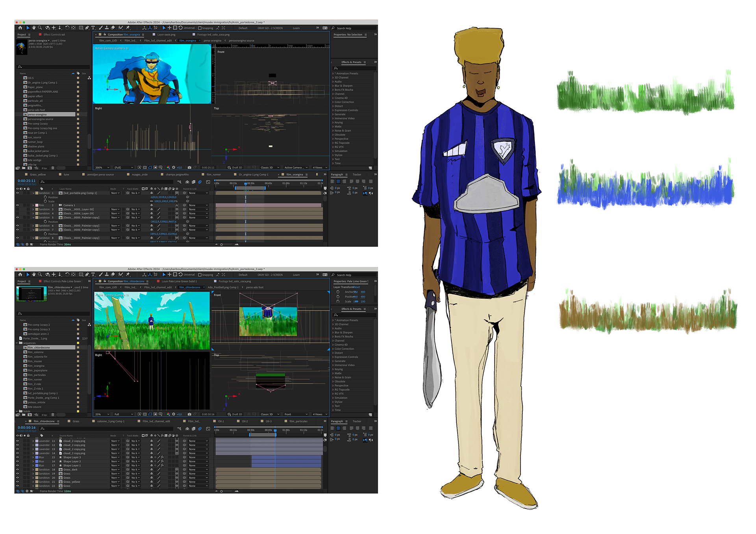The image size is (756, 534).
Task: Expand the Shape Layer 2 layer properties
Action: coord(33,462)
